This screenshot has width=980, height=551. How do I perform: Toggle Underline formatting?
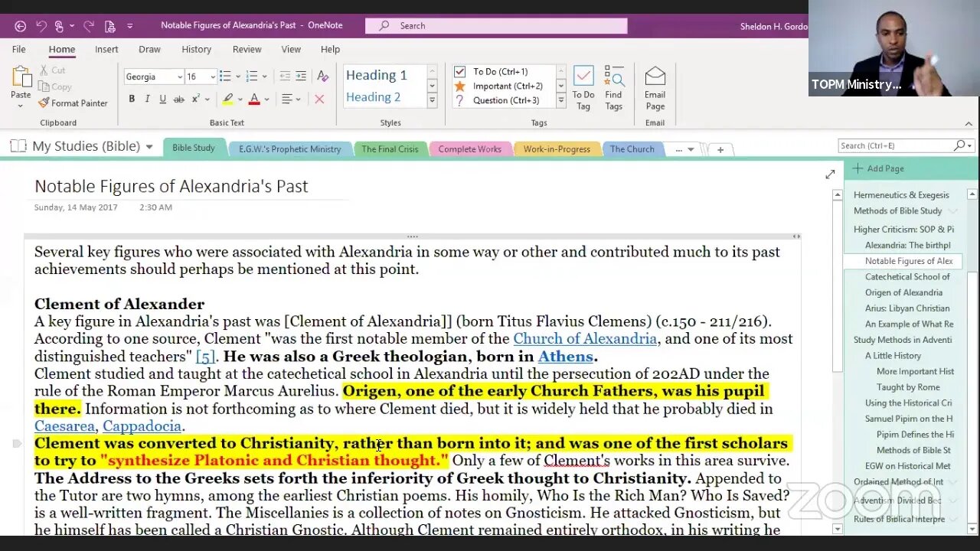coord(162,99)
